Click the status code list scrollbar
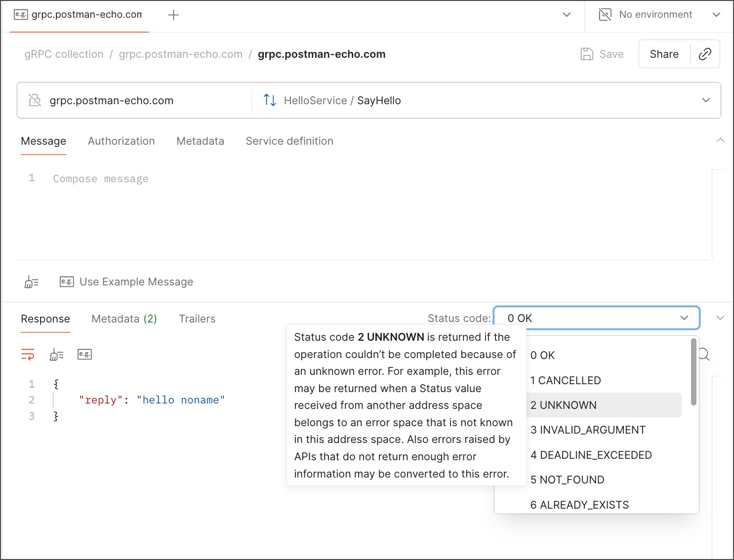 click(693, 371)
